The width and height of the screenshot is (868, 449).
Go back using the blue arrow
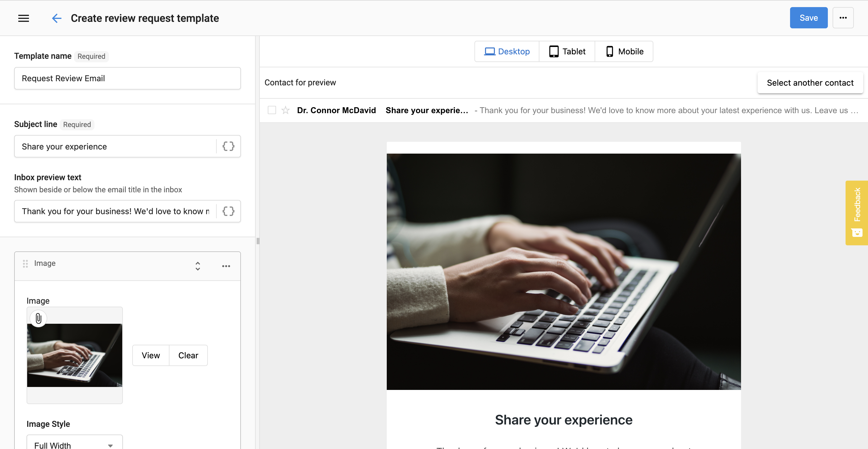(57, 18)
